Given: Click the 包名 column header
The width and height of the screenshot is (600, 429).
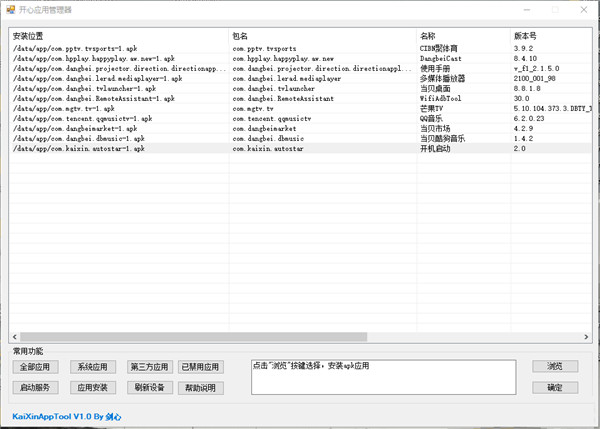Looking at the screenshot, I should pyautogui.click(x=322, y=36).
